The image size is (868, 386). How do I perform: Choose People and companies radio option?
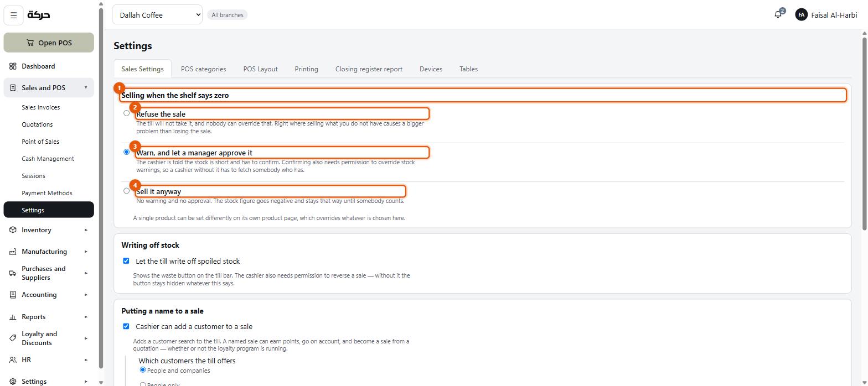143,370
